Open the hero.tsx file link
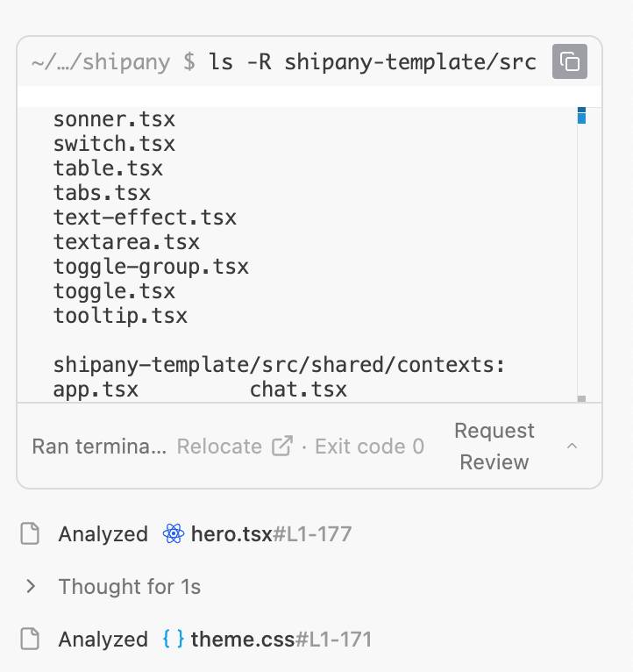This screenshot has width=633, height=672. (231, 533)
